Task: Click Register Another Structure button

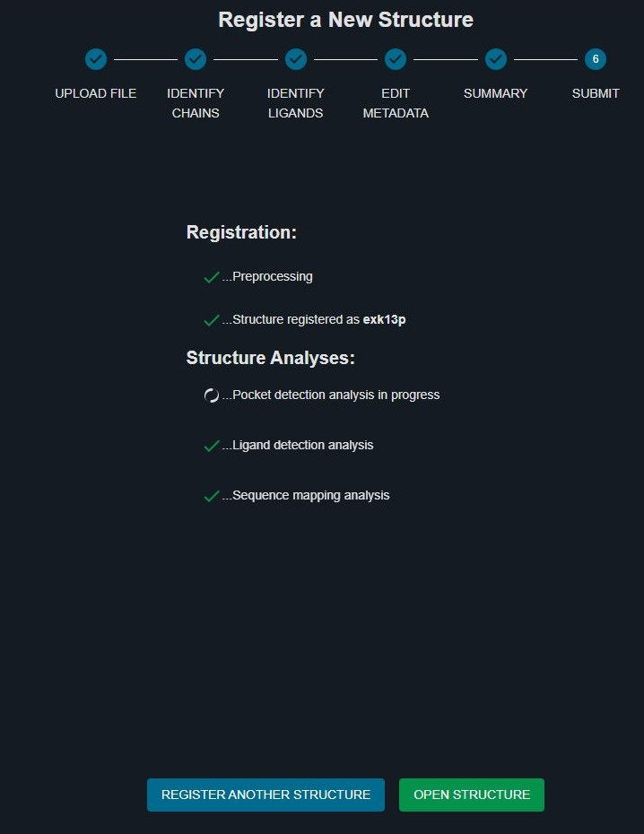Action: (x=265, y=795)
